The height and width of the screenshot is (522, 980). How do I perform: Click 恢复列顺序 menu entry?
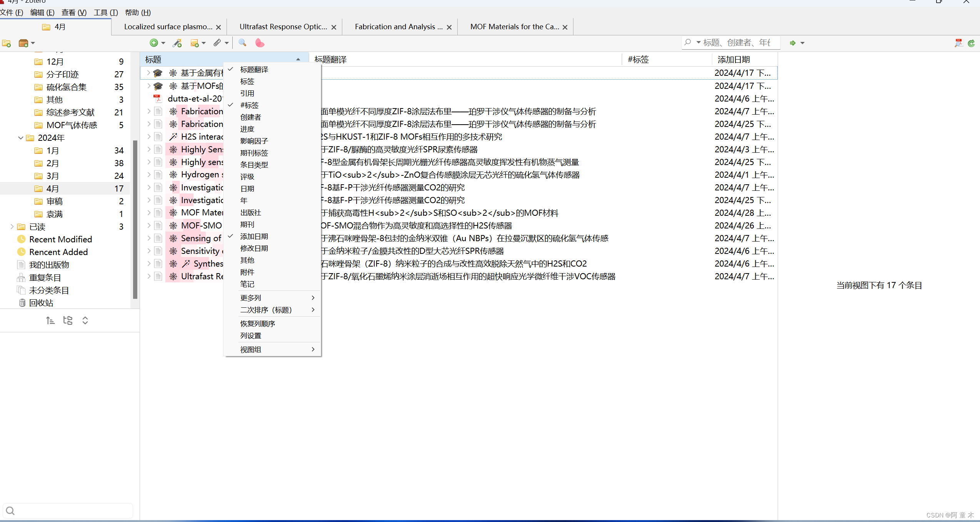(257, 324)
